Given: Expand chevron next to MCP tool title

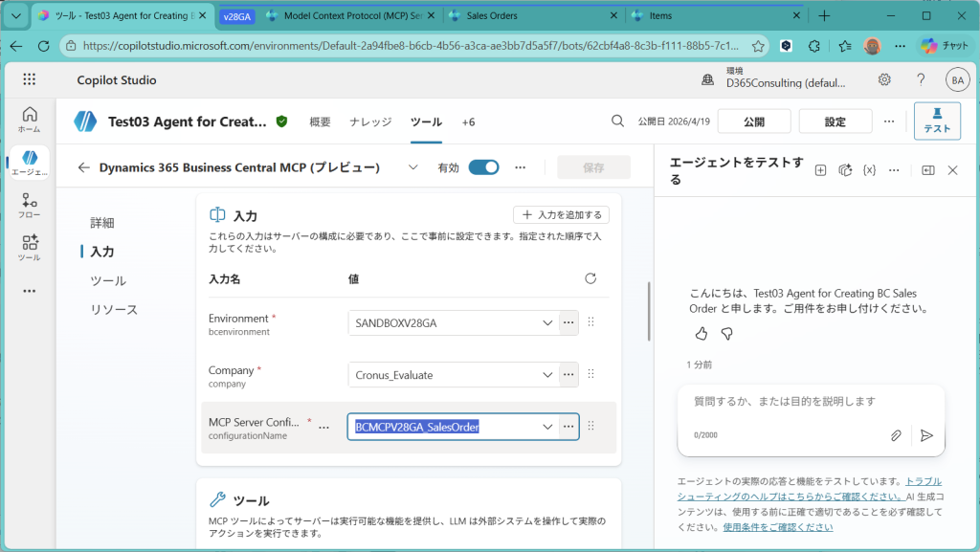Looking at the screenshot, I should [412, 167].
